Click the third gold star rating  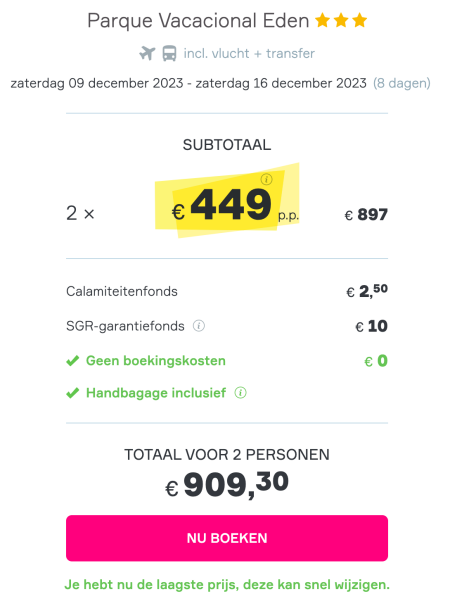click(x=360, y=20)
